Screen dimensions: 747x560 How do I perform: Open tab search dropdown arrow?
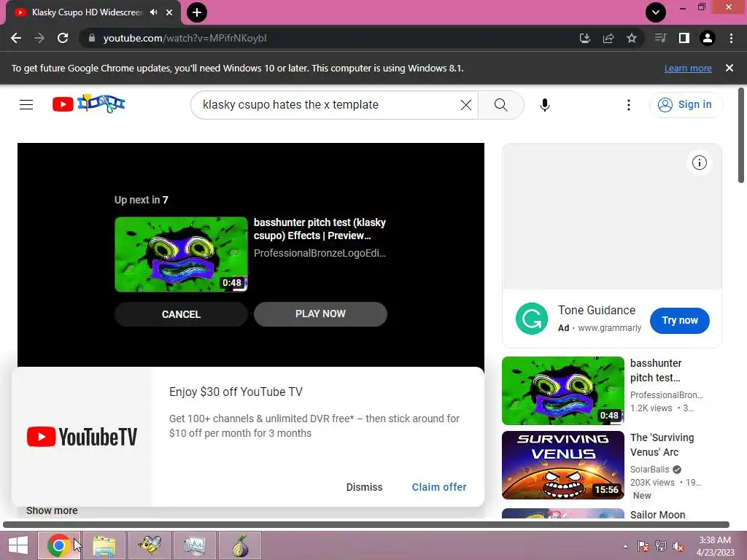tap(656, 12)
